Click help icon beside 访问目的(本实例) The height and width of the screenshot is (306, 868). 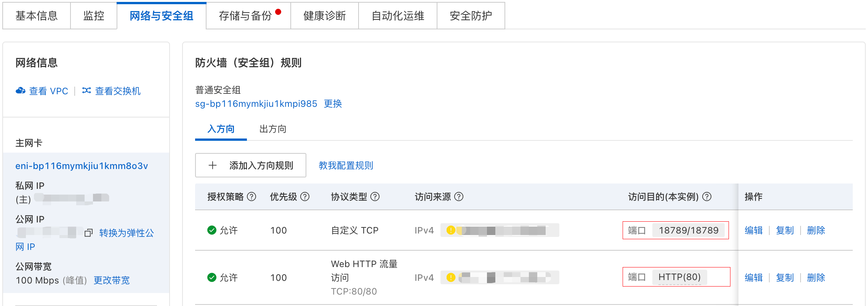pos(707,196)
